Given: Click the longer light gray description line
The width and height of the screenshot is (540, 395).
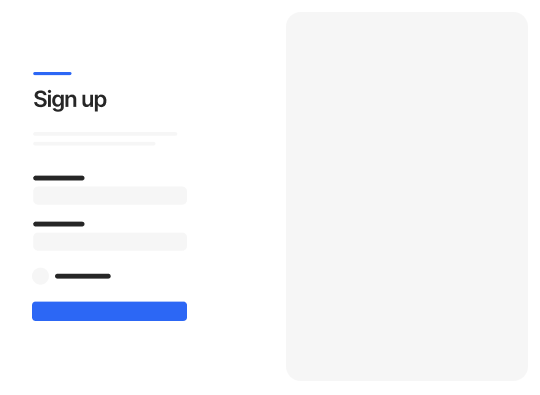Looking at the screenshot, I should pyautogui.click(x=105, y=134).
